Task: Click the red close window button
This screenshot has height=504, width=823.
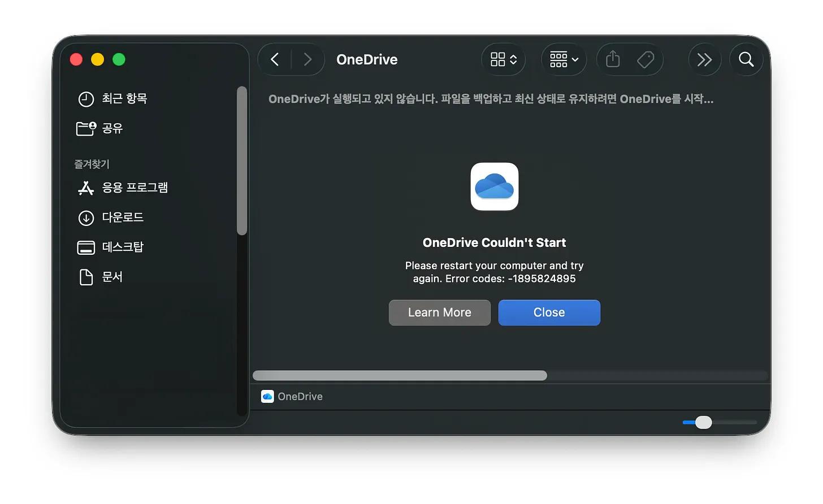Action: click(x=76, y=59)
